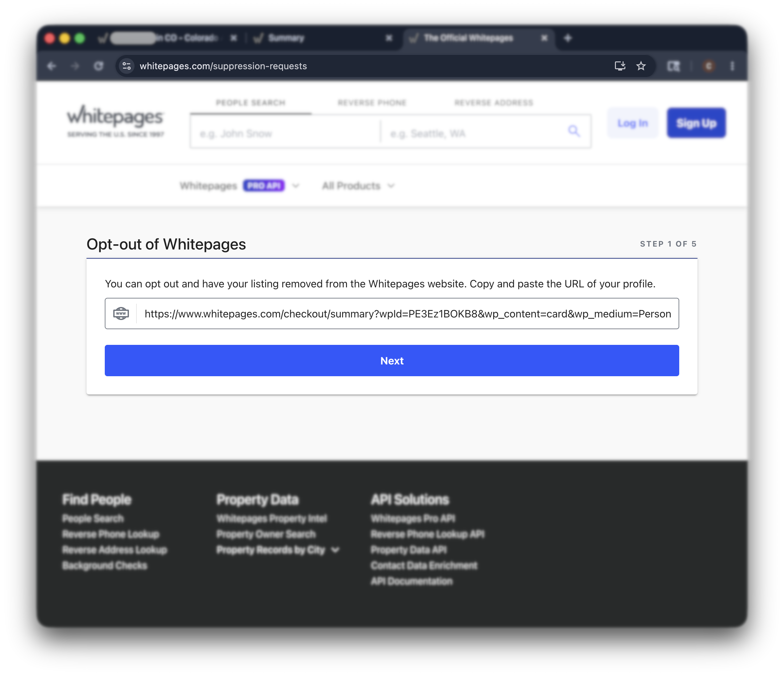
Task: Expand the All Products dropdown
Action: (x=358, y=186)
